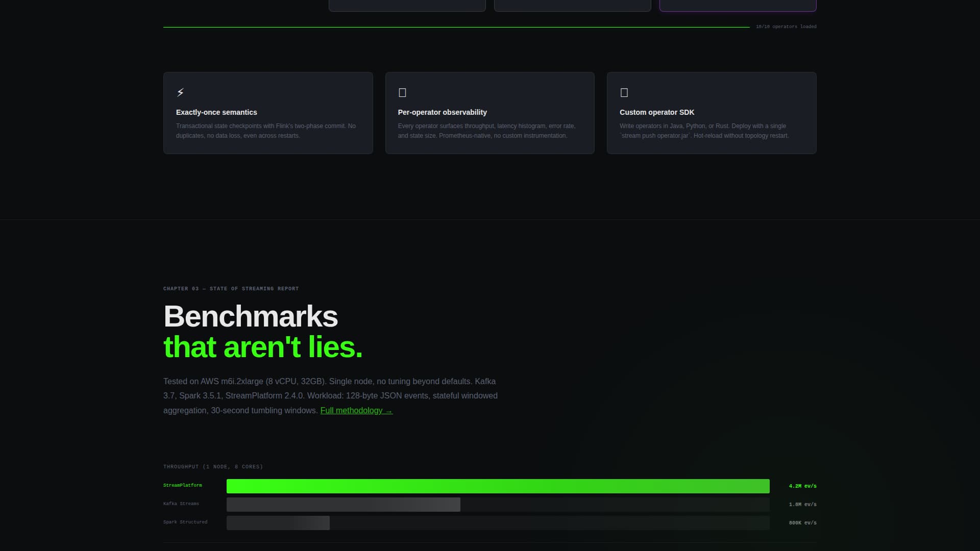The width and height of the screenshot is (980, 551).
Task: Click the operators loaded progress line
Action: (x=456, y=27)
